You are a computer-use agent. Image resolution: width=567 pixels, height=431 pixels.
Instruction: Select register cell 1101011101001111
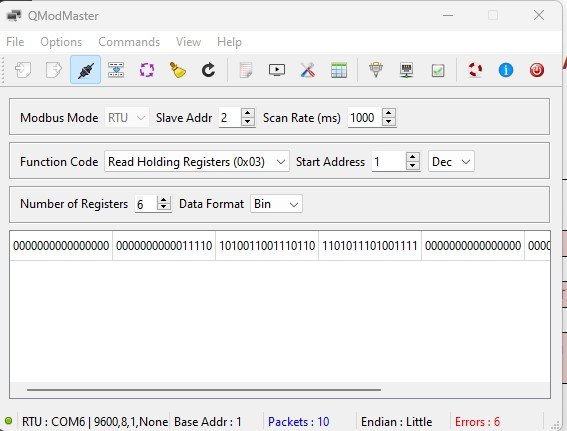click(x=370, y=246)
